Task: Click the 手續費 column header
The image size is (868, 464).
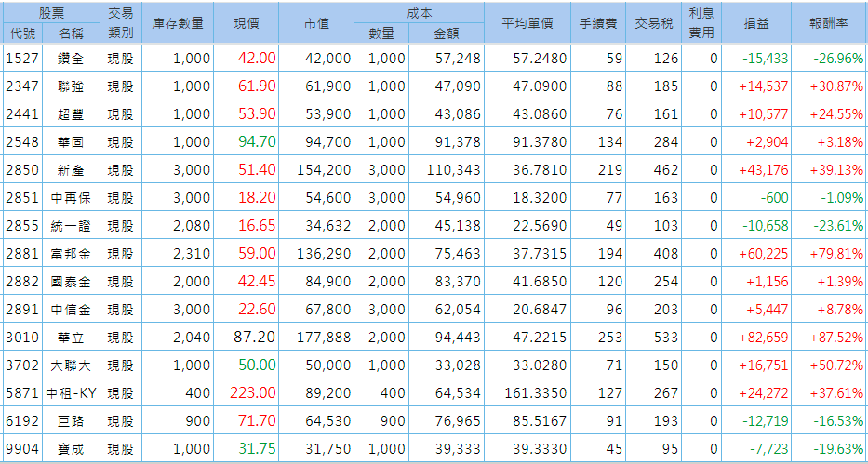Action: click(x=598, y=22)
